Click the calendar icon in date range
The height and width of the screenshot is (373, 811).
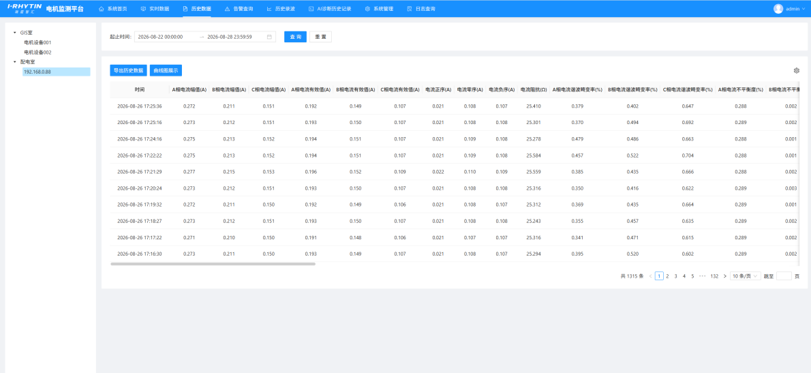269,37
